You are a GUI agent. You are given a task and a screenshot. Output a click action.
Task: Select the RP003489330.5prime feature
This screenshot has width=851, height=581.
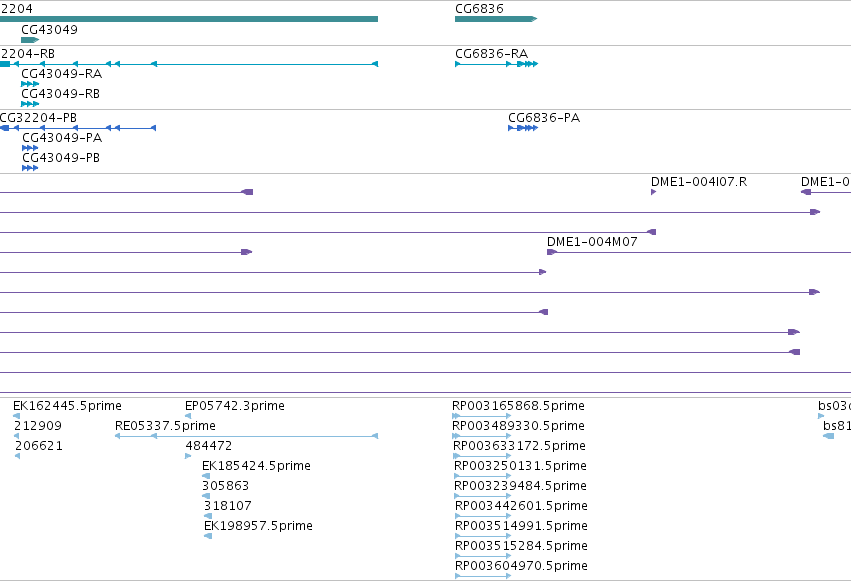481,436
